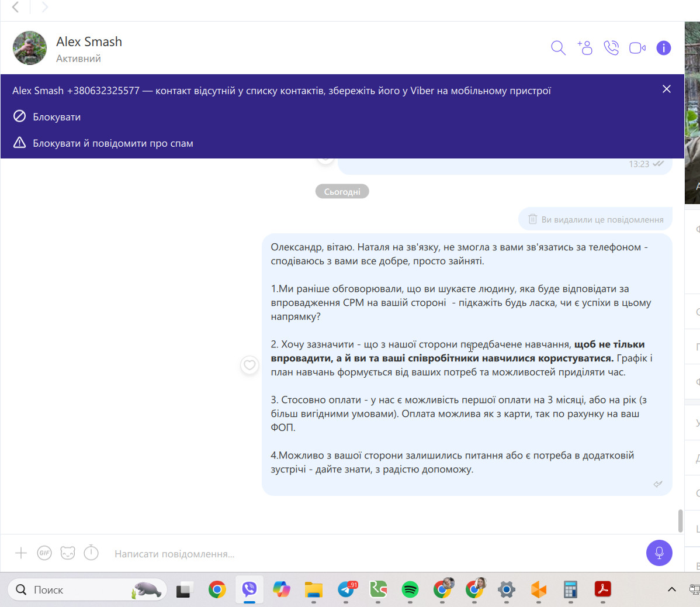Click the contact name Alex Smash
The height and width of the screenshot is (607, 700).
[x=89, y=42]
